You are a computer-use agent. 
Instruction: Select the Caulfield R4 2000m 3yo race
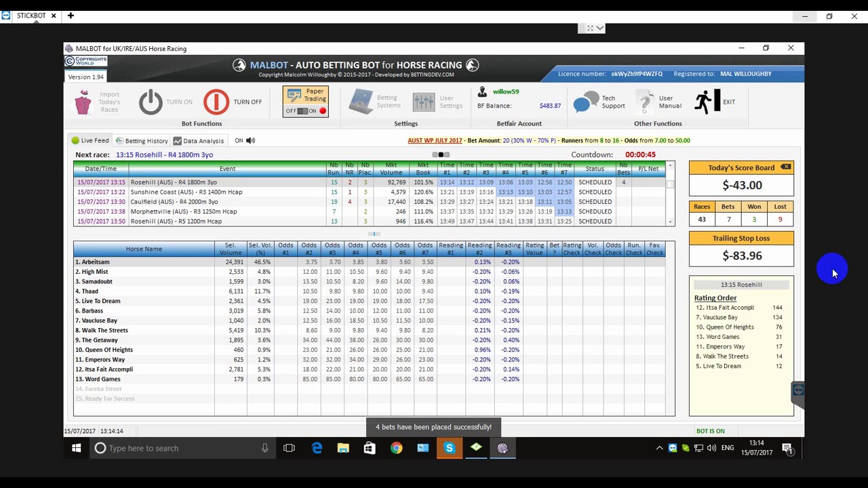[370, 202]
